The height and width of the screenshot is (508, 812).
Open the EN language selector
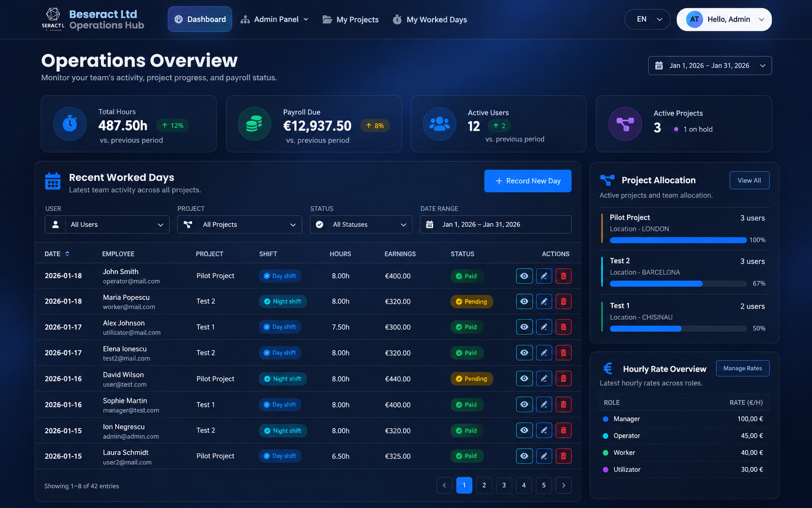[x=647, y=19]
